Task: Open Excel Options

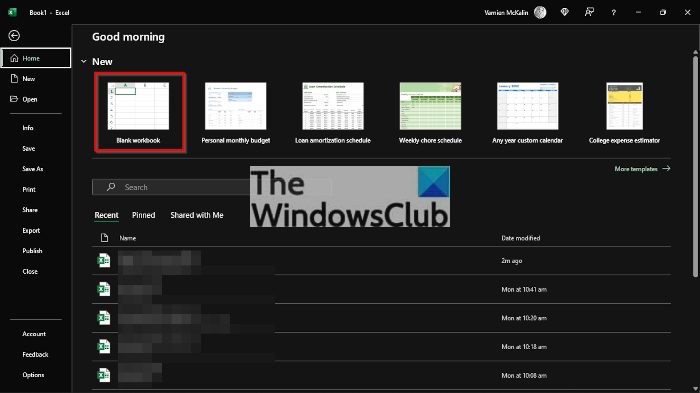Action: pos(33,375)
